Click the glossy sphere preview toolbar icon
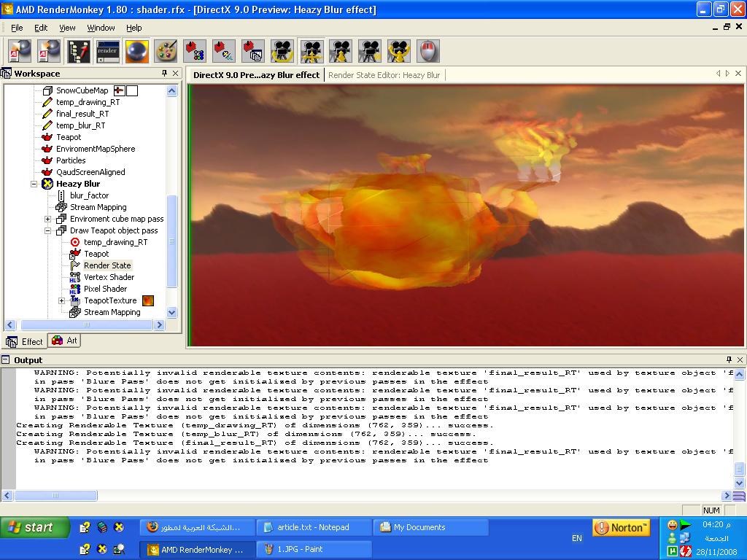747x560 pixels. coord(136,51)
